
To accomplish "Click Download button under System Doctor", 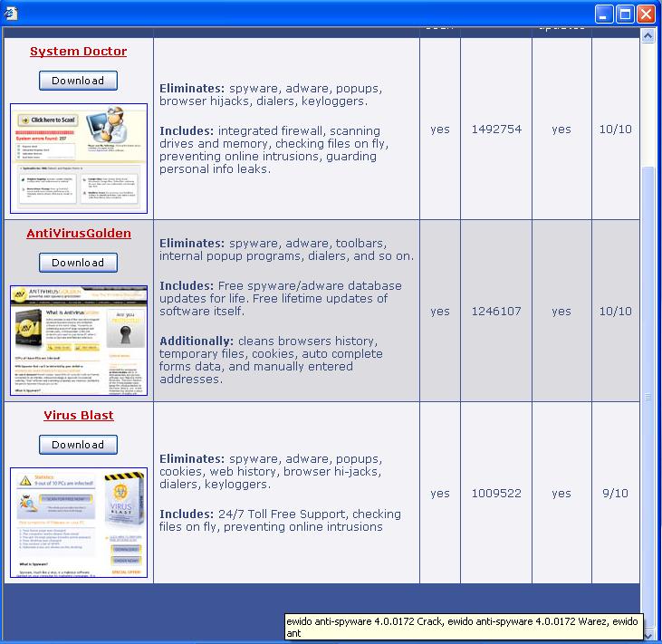I will (78, 81).
